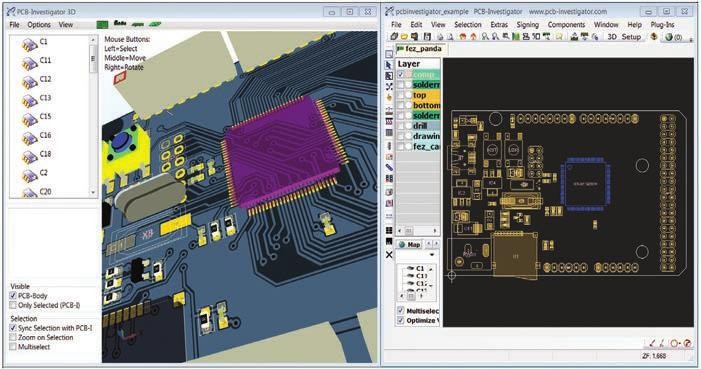Click the red pencil-like icon in bottom-right status area
Screen dimensions: 701x369
tap(653, 343)
